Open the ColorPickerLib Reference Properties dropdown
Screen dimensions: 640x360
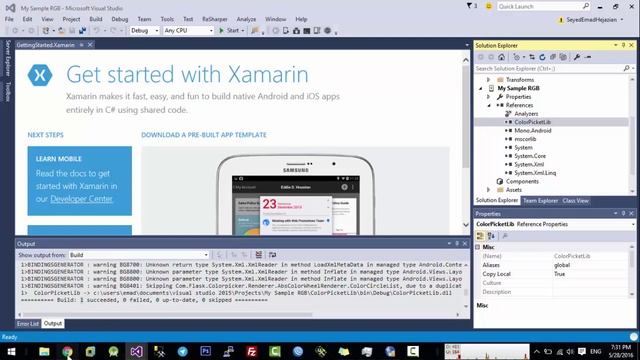click(x=633, y=224)
